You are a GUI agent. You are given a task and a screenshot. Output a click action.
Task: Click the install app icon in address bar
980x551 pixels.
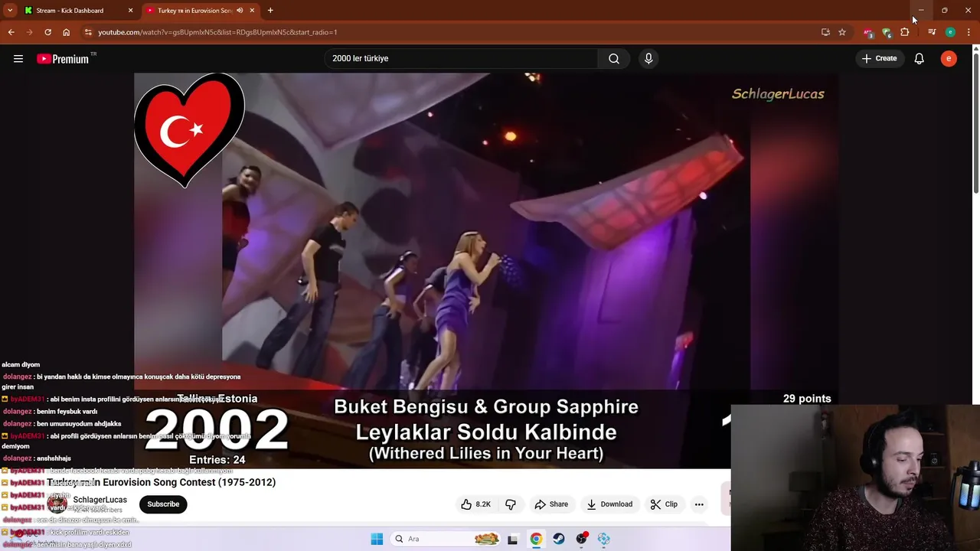tap(825, 32)
